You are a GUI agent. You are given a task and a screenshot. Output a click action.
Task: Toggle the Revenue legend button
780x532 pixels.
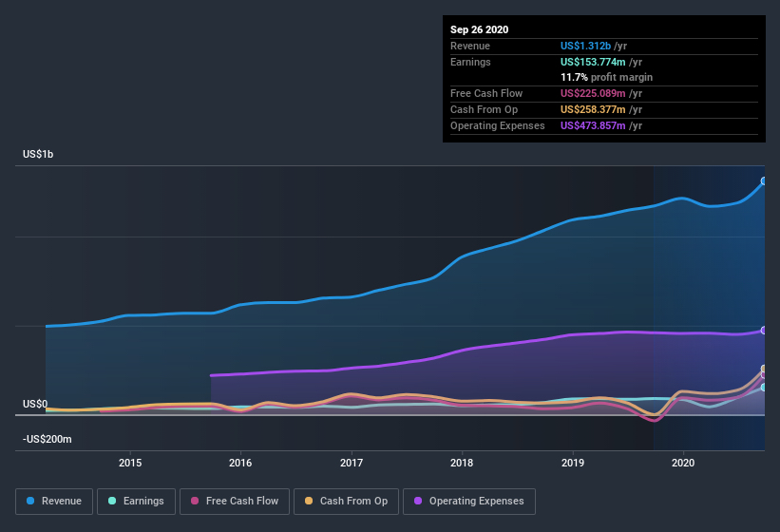pyautogui.click(x=54, y=502)
